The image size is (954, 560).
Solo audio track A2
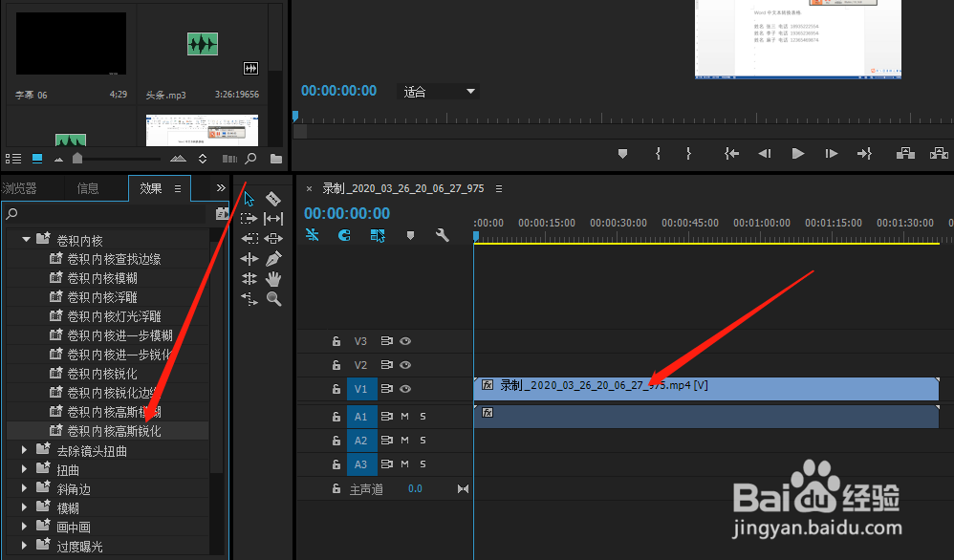click(x=423, y=441)
